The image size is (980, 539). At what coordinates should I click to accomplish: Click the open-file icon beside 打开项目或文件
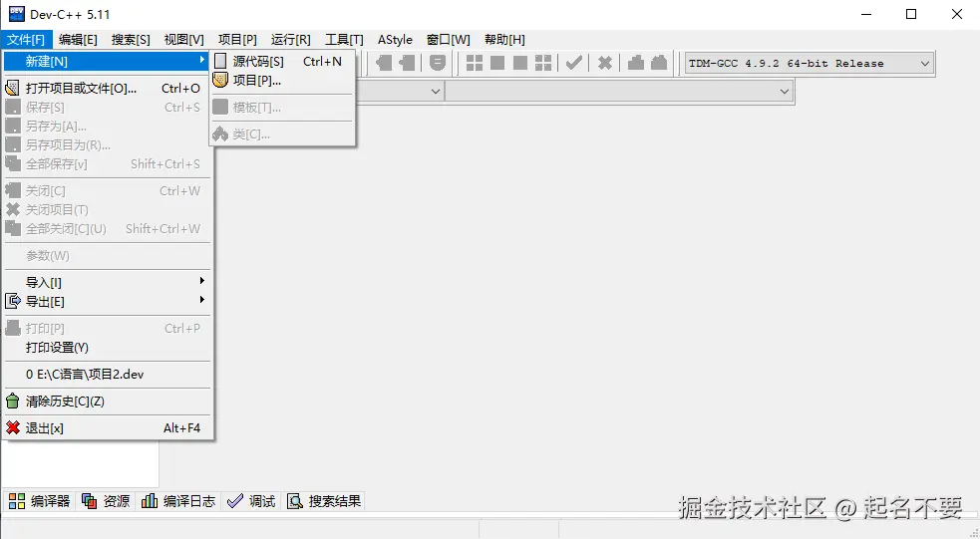[13, 88]
